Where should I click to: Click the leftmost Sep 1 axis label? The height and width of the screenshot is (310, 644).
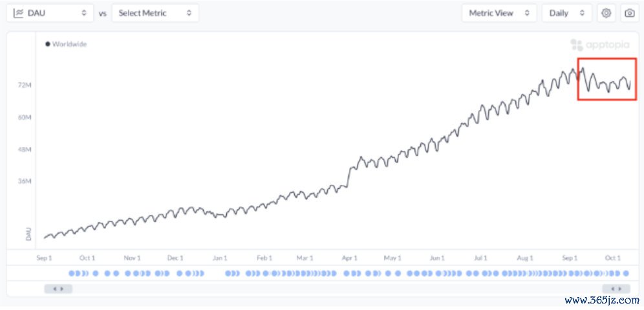[x=43, y=258]
